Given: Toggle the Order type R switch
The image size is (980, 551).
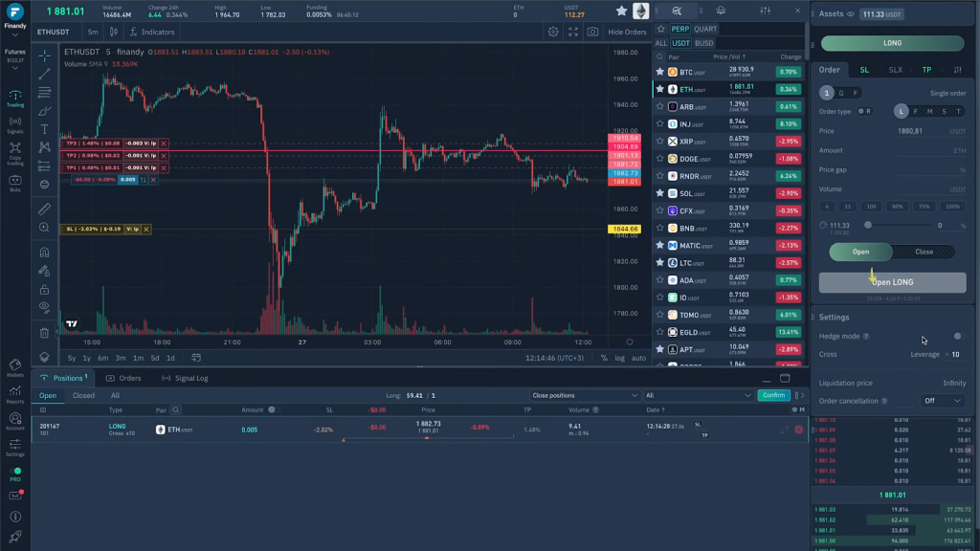Looking at the screenshot, I should (865, 112).
